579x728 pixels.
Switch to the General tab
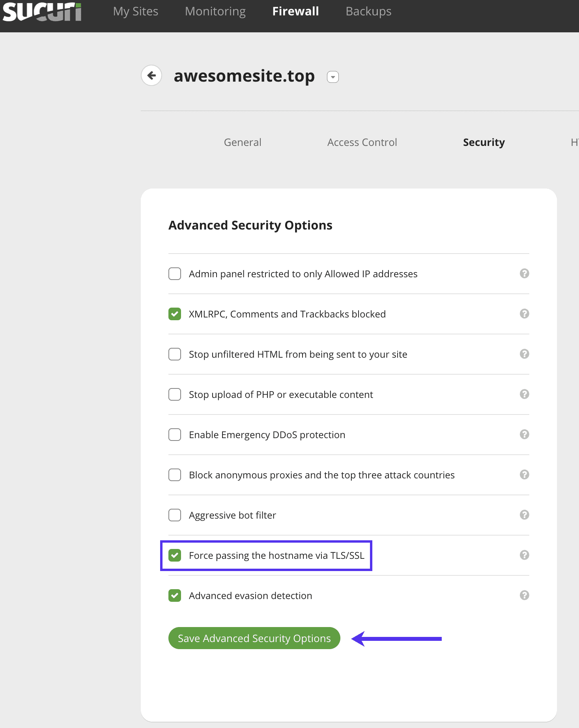pos(243,142)
